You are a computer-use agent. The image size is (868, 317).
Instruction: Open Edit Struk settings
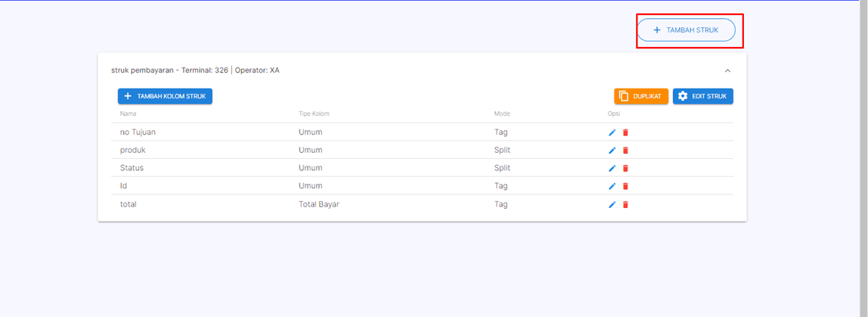click(x=702, y=96)
